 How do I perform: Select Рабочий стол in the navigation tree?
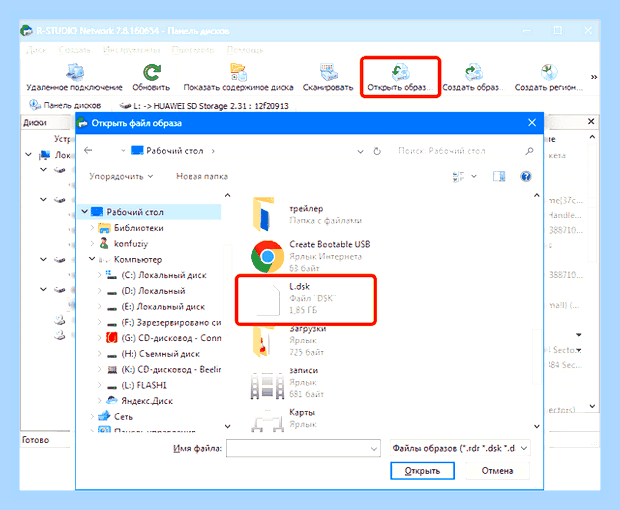coord(135,212)
